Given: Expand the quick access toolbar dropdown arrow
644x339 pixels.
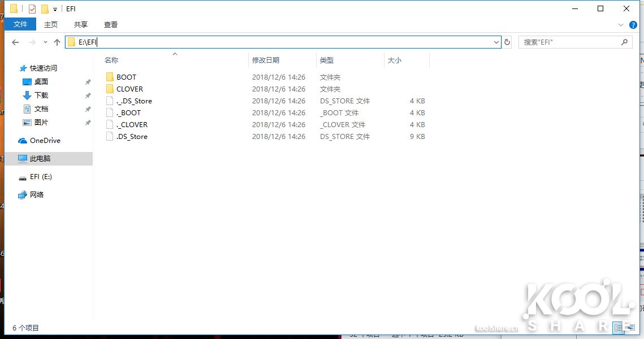Looking at the screenshot, I should [x=55, y=8].
